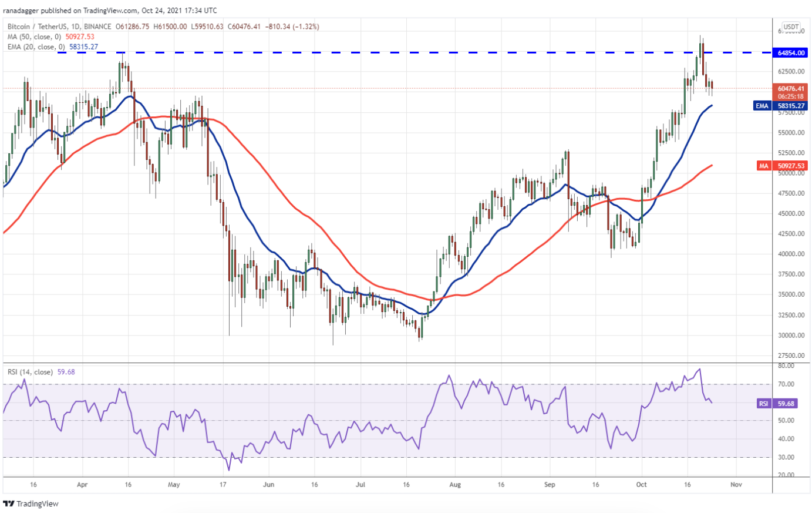Click the current price 60476.41 label
Viewport: 812px width, 513px height.
(x=791, y=89)
